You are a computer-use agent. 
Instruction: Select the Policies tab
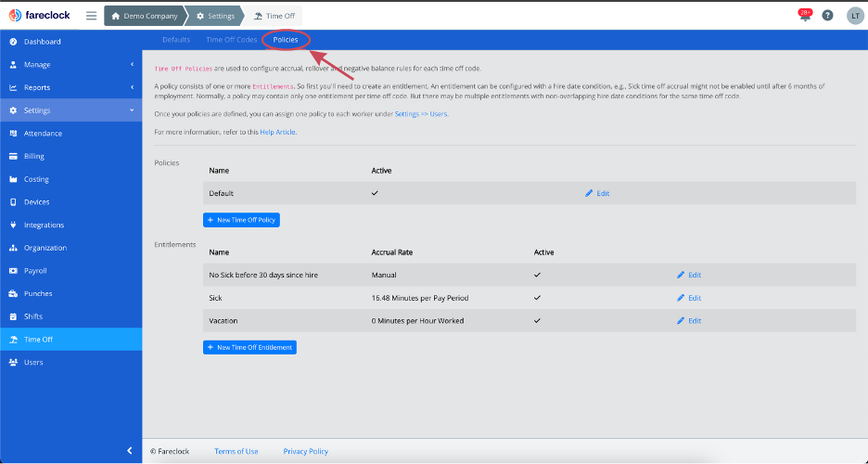pos(286,40)
